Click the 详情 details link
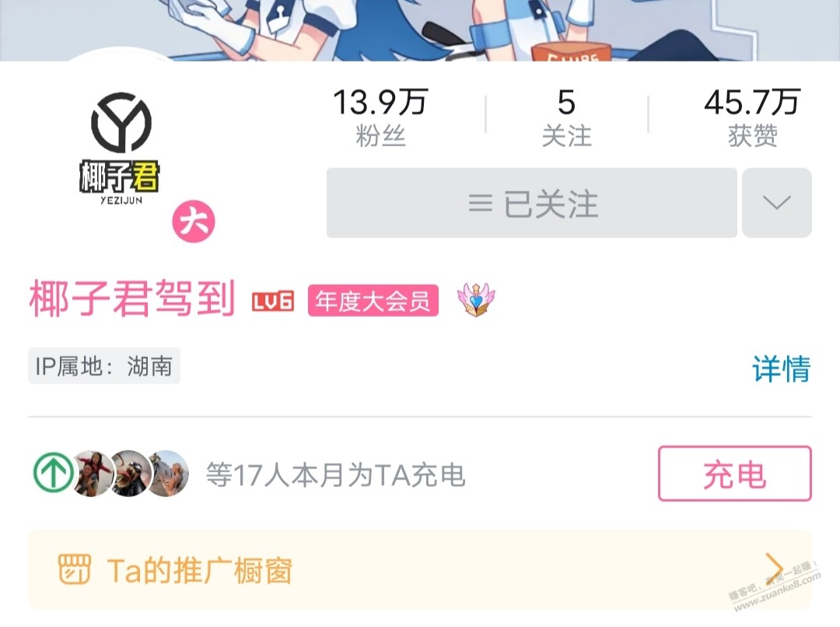840x627 pixels. pos(782,369)
